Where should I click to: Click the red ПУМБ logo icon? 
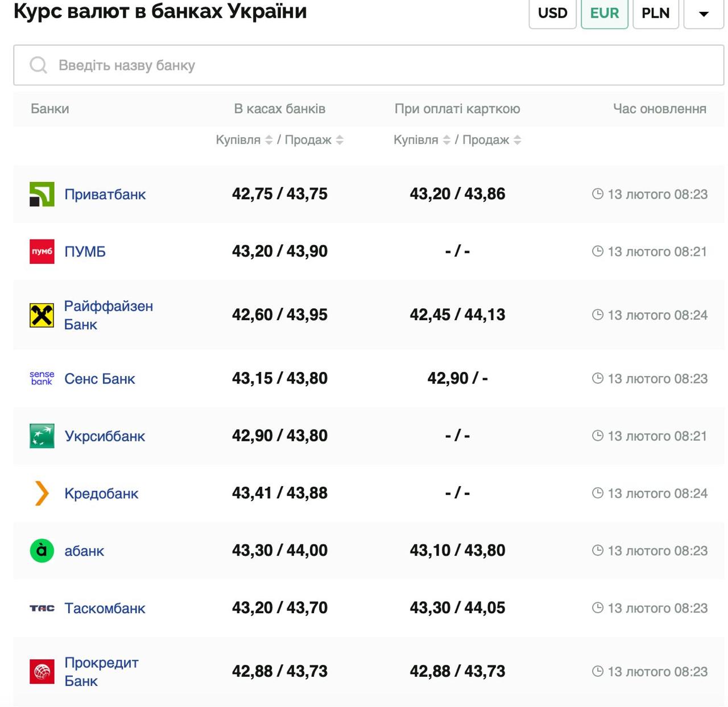(x=42, y=251)
